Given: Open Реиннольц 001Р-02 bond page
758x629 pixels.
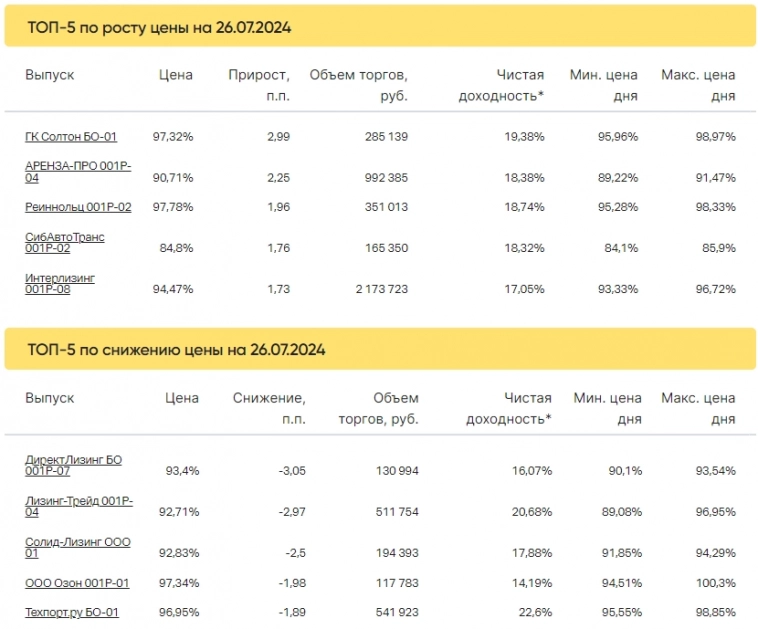Looking at the screenshot, I should pyautogui.click(x=78, y=206).
